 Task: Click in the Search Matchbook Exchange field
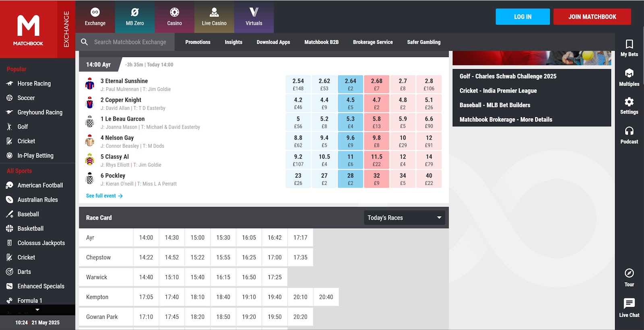click(130, 42)
